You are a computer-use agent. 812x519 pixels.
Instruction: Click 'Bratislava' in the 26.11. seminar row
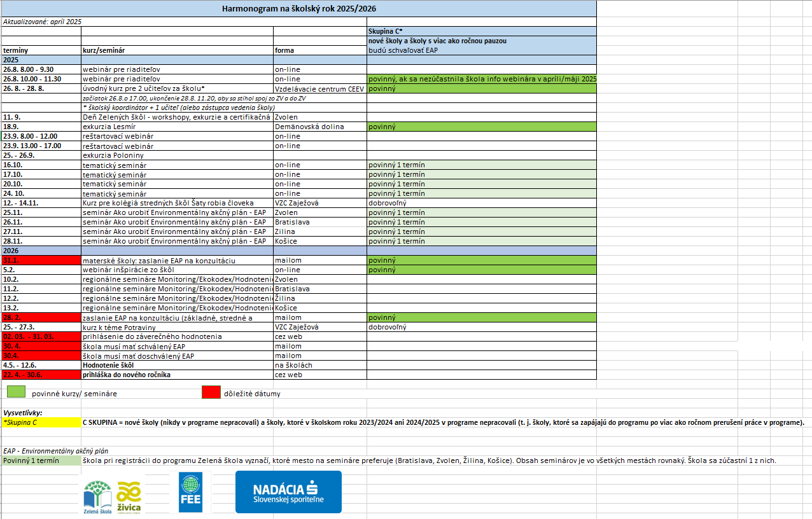point(320,222)
